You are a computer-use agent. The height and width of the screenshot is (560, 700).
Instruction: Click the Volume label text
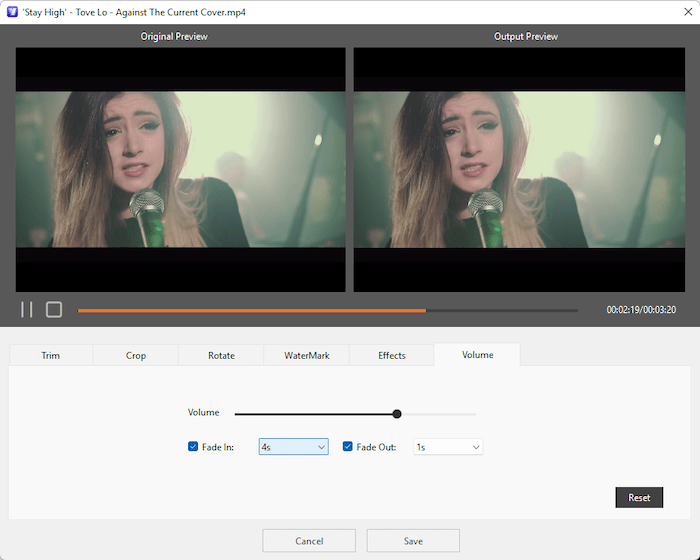pos(204,412)
